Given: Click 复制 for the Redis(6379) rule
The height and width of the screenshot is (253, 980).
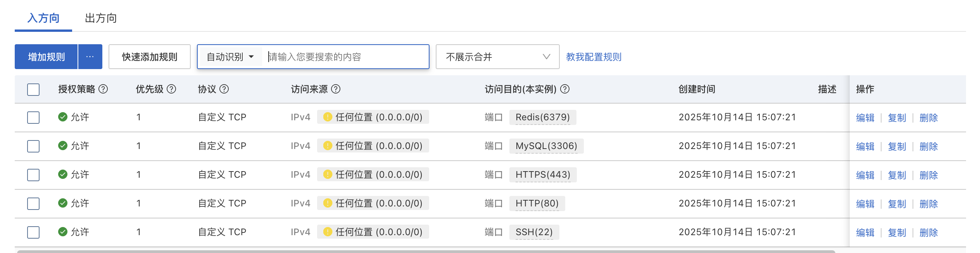Looking at the screenshot, I should coord(897,118).
